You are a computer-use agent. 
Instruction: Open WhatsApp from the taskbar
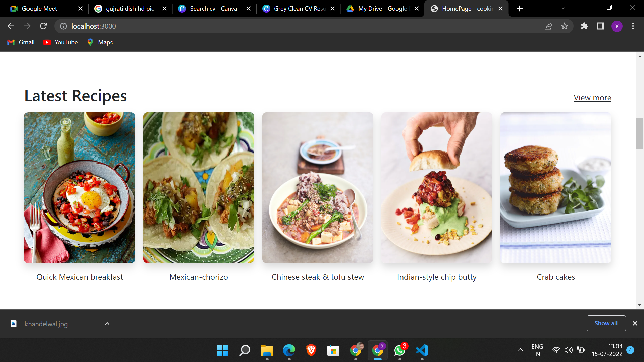pyautogui.click(x=399, y=351)
